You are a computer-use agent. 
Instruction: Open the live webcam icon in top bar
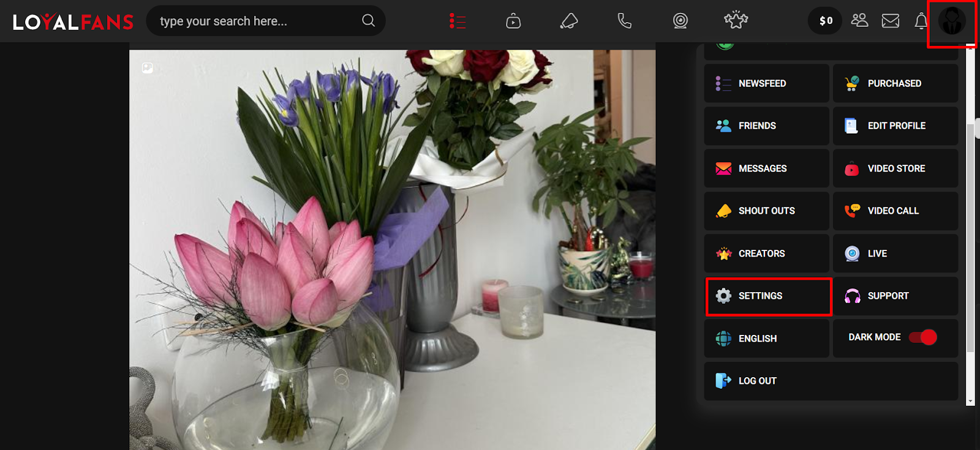coord(680,21)
